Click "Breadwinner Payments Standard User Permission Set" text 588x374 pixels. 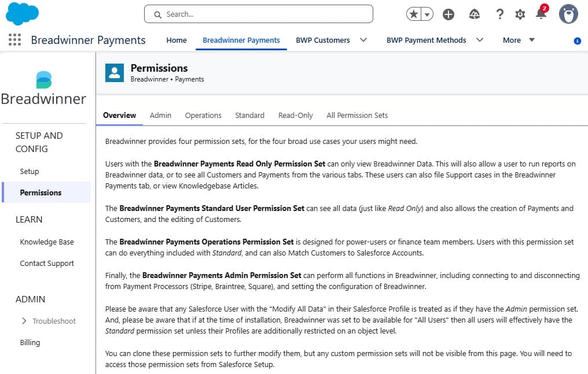click(x=212, y=208)
